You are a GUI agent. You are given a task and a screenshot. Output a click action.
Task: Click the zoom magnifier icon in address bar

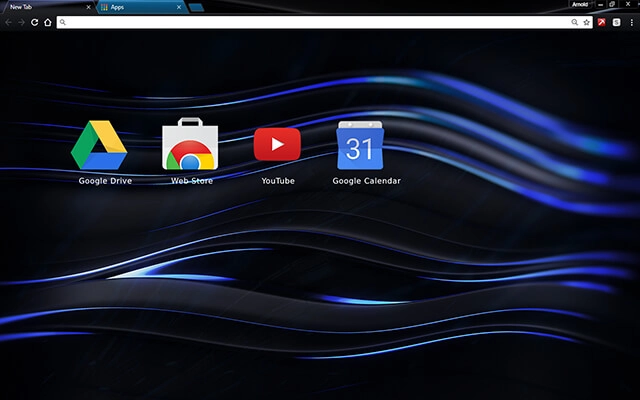(x=575, y=22)
